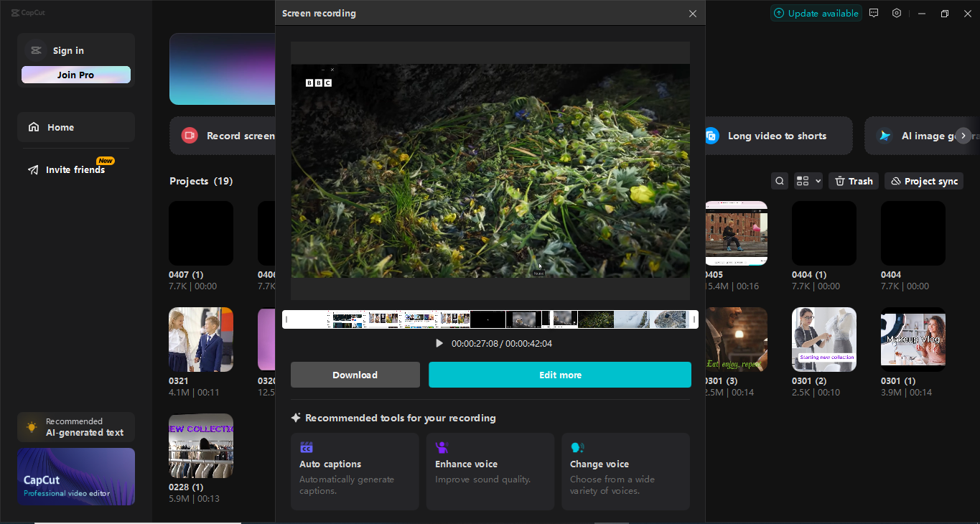Image resolution: width=980 pixels, height=524 pixels.
Task: Open the Change voice tool
Action: 625,472
